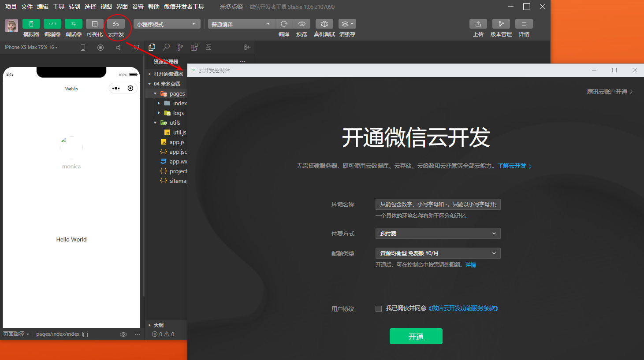Open the 项目 menu
Image resolution: width=644 pixels, height=360 pixels.
tap(11, 7)
